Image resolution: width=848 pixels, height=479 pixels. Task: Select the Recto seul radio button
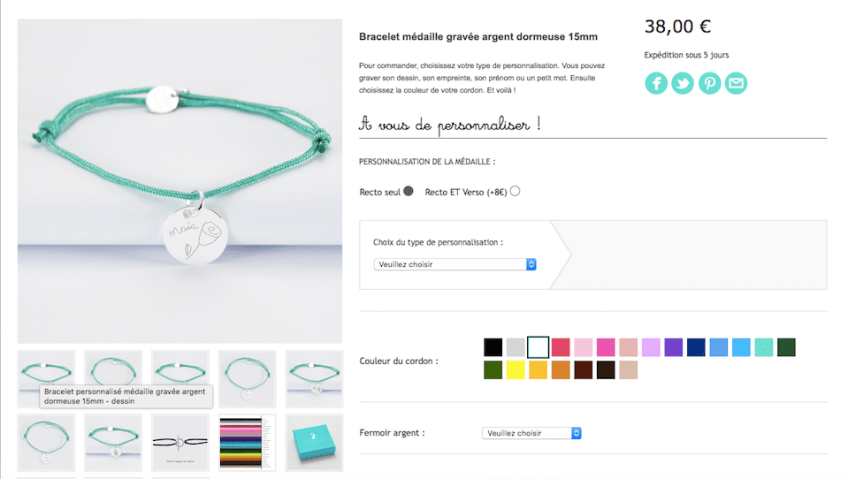(408, 191)
